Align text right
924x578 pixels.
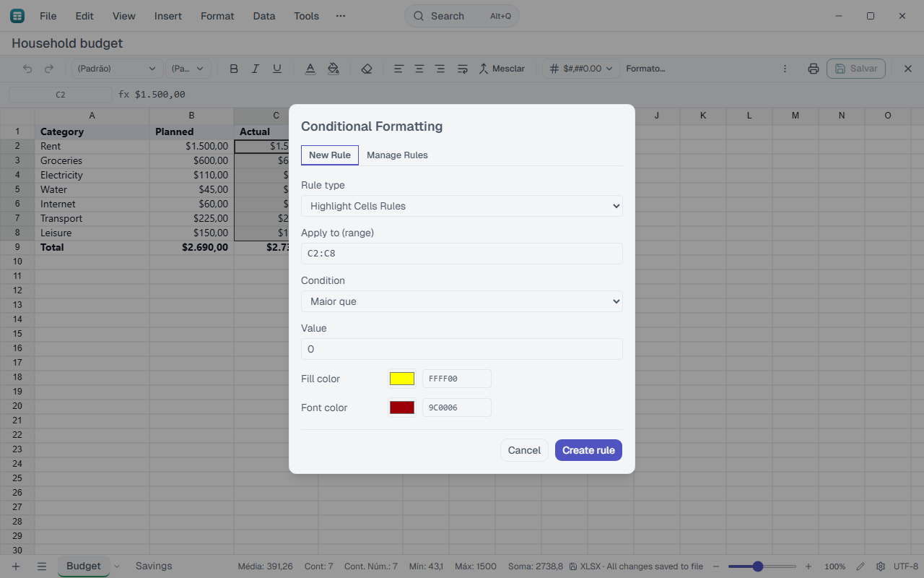440,69
